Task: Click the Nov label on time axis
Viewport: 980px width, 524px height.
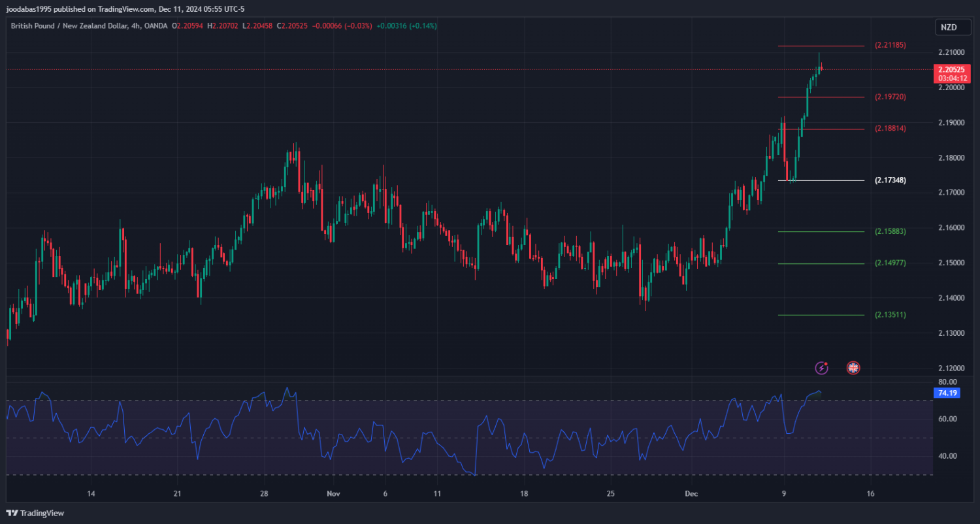Action: pos(333,493)
